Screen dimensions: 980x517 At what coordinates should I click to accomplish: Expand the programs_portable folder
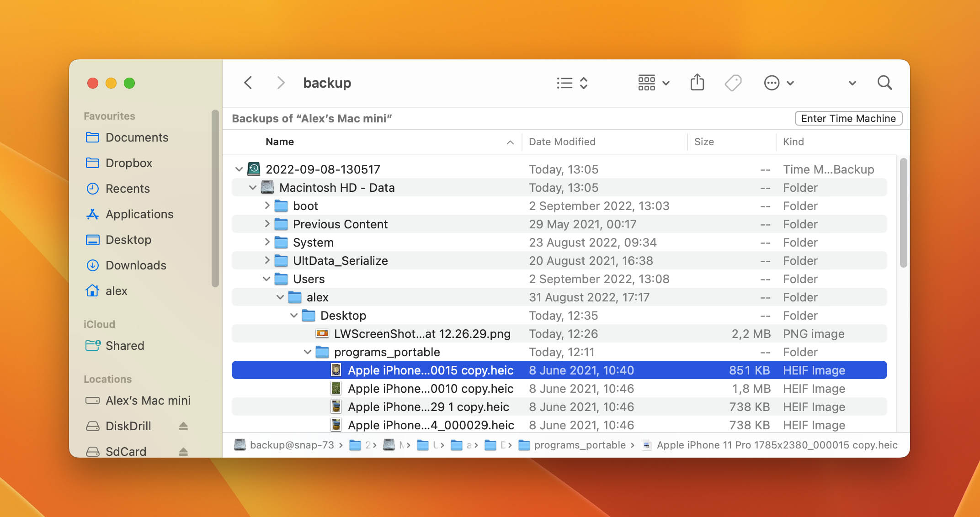303,352
